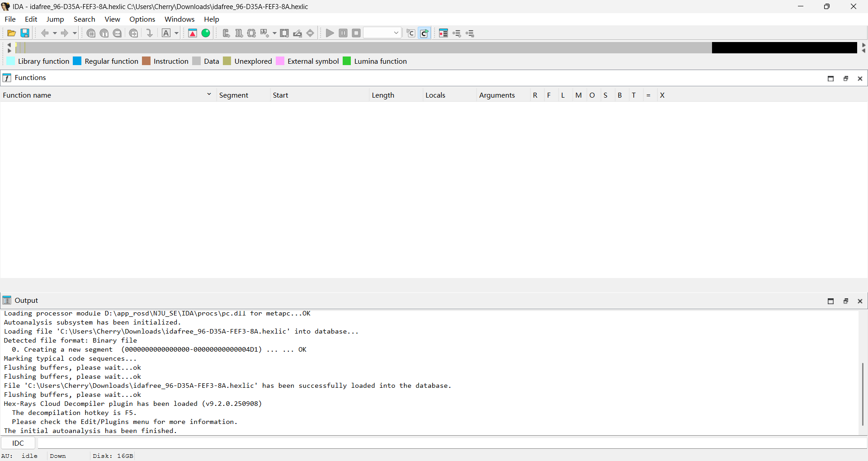Toggle the X column header in Functions
The image size is (868, 461).
pos(662,95)
